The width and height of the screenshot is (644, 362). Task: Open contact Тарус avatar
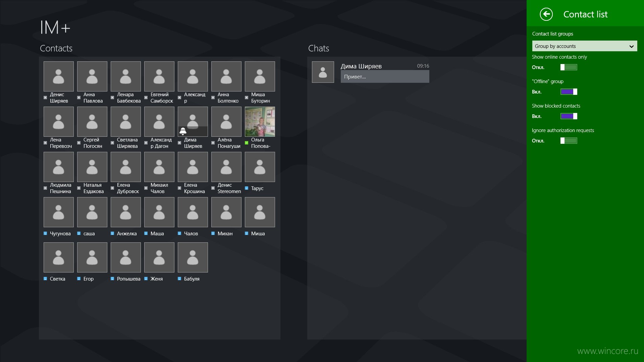point(260,167)
